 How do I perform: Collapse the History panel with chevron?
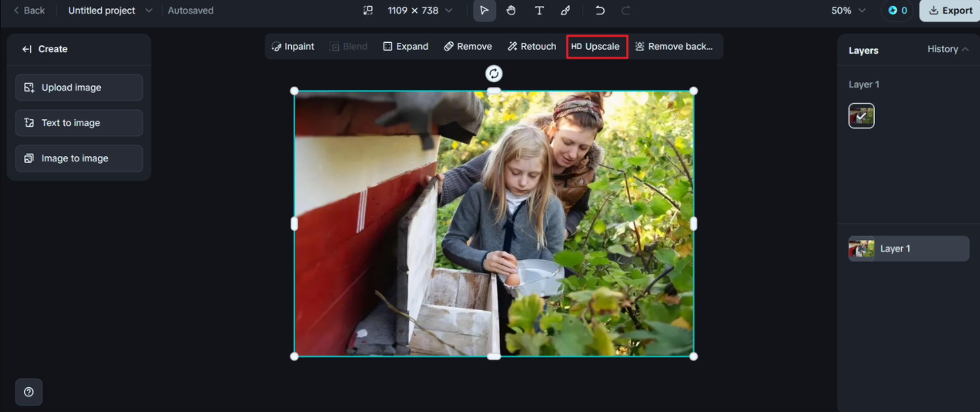(966, 49)
